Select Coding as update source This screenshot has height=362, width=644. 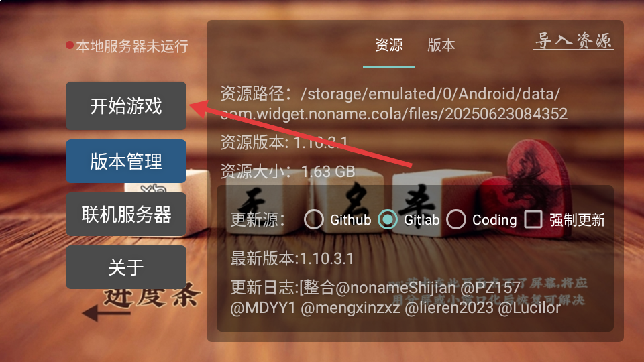(x=456, y=219)
